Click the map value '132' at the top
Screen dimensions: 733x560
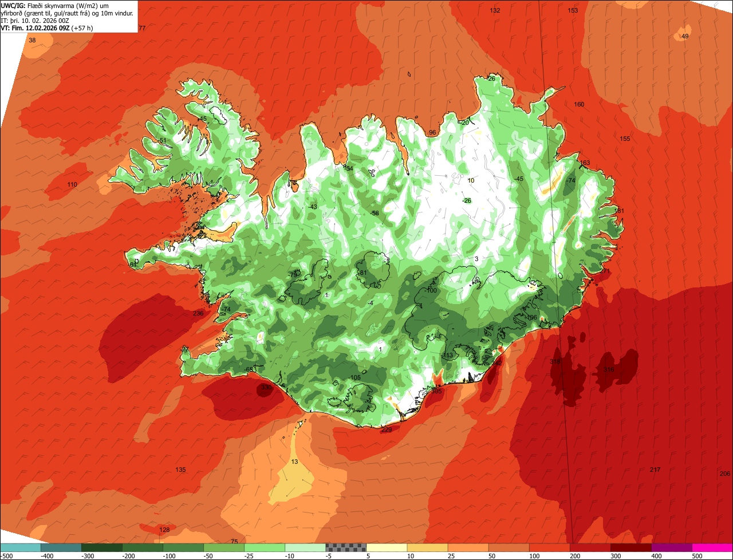pyautogui.click(x=495, y=10)
